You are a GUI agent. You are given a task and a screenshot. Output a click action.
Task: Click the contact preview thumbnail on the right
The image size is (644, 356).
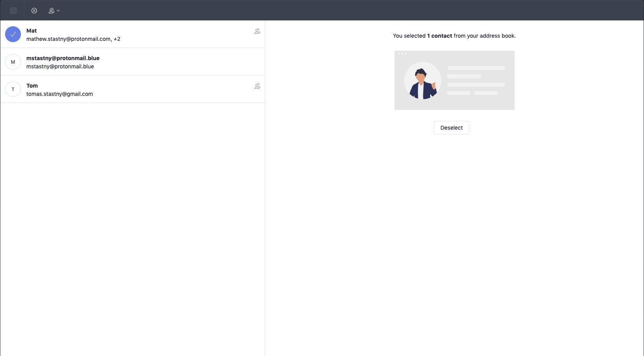click(x=454, y=81)
